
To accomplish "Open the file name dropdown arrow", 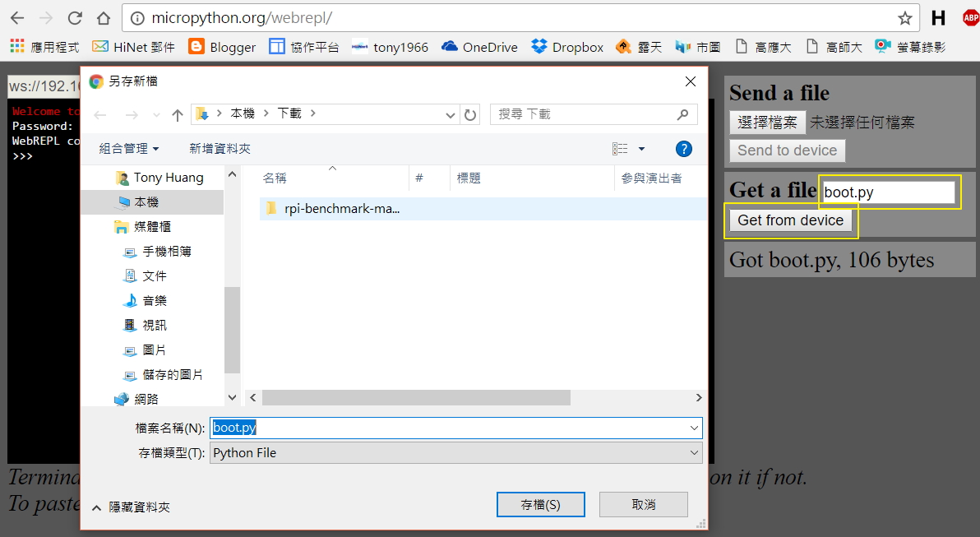I will click(695, 428).
